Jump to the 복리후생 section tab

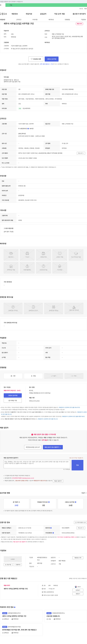(51, 19)
